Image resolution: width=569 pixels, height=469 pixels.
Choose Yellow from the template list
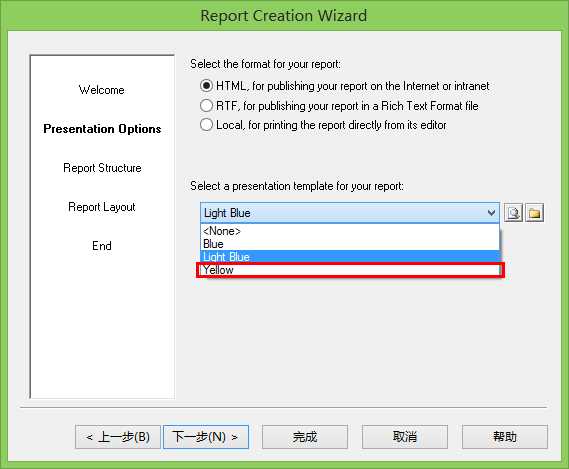pyautogui.click(x=350, y=270)
